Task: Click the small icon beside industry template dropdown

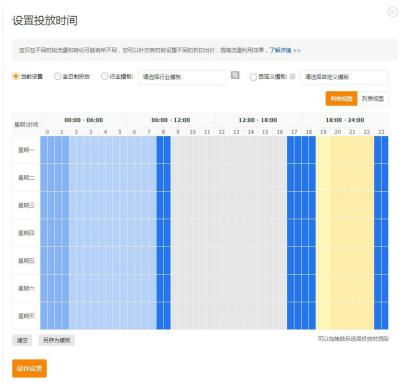Action: point(235,75)
